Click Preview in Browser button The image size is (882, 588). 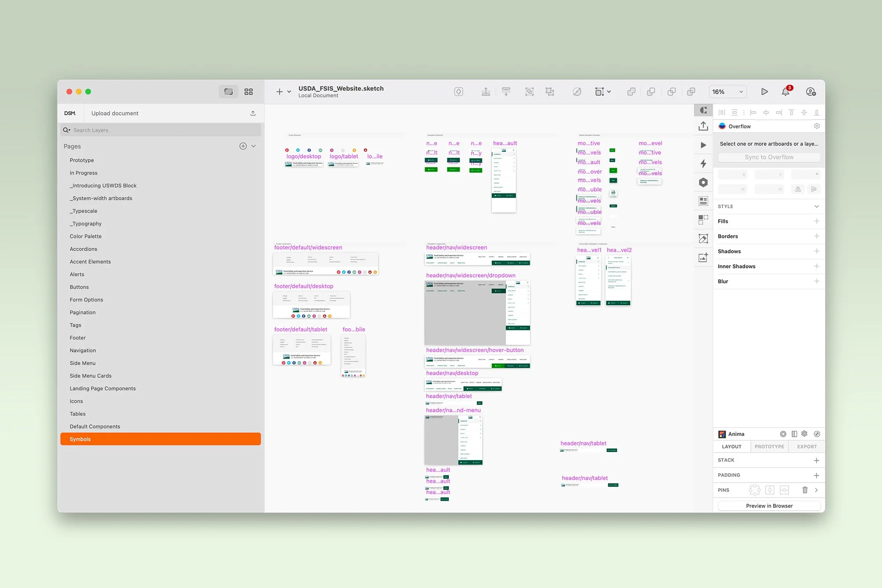(769, 506)
